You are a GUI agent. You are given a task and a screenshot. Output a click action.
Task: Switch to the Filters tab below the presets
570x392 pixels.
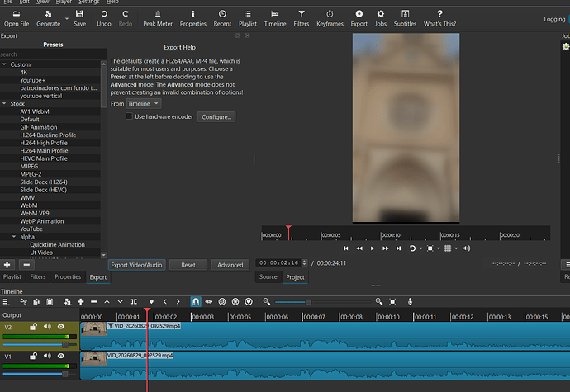click(38, 276)
